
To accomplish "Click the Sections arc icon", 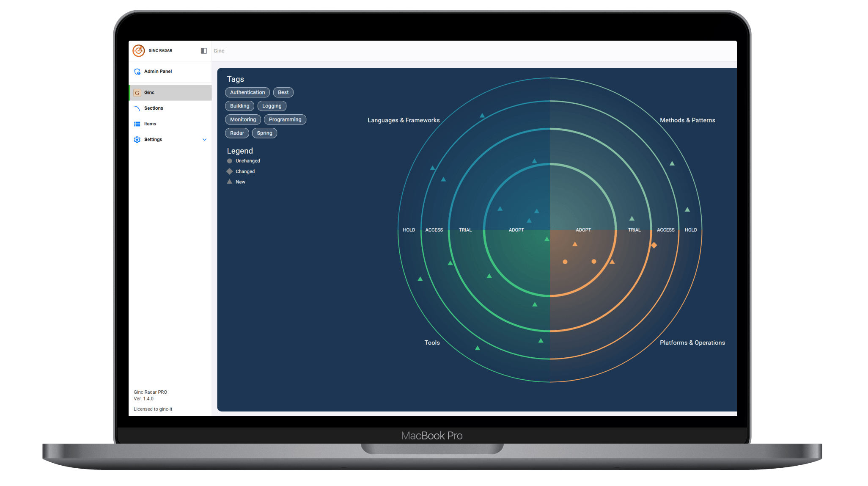I will [x=137, y=108].
